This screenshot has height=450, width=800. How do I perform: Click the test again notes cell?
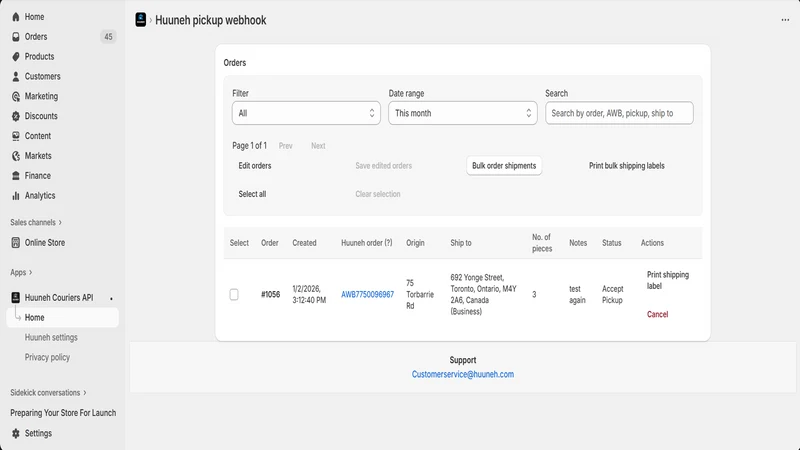click(x=577, y=294)
